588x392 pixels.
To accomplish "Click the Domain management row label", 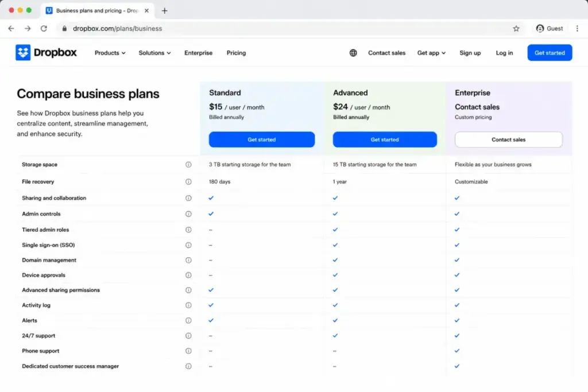I will [49, 260].
